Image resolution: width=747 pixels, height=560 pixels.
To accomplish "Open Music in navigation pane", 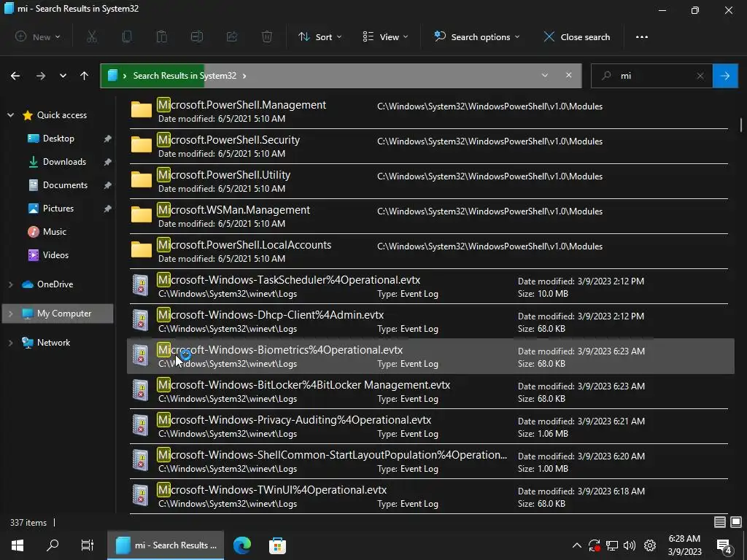I will pos(54,232).
